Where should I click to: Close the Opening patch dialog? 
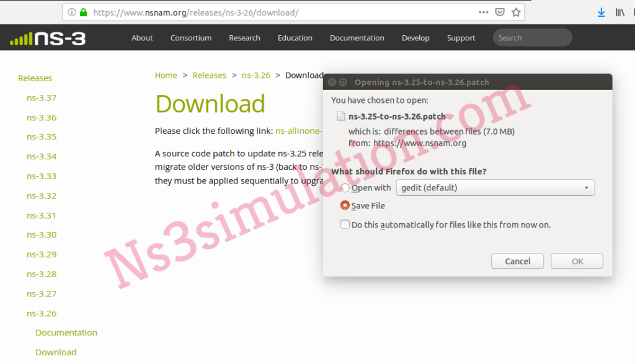pyautogui.click(x=332, y=82)
